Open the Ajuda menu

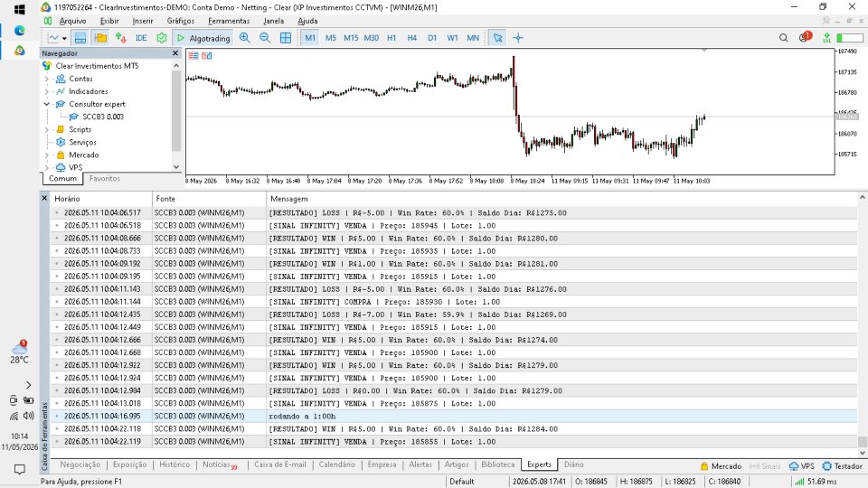pyautogui.click(x=307, y=21)
